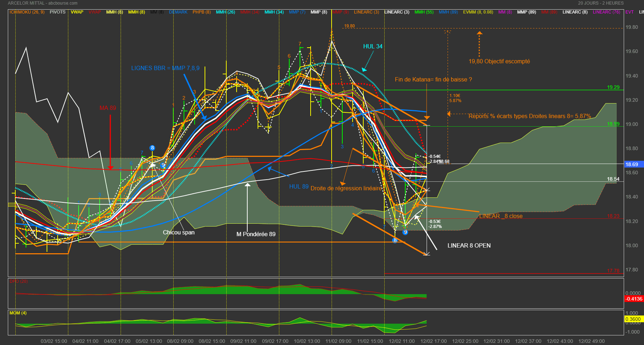Click the cyan HUL 34 dotted arrow

pos(368,61)
